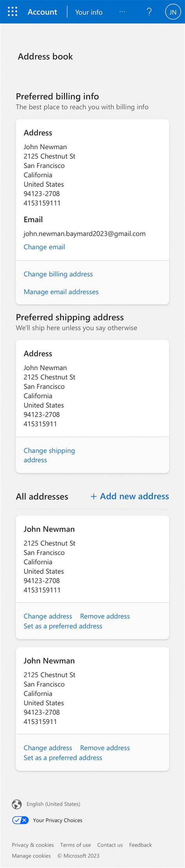Viewport: 185px width, 868px height.
Task: Toggle the Your Privacy Choices icon
Action: tap(20, 820)
